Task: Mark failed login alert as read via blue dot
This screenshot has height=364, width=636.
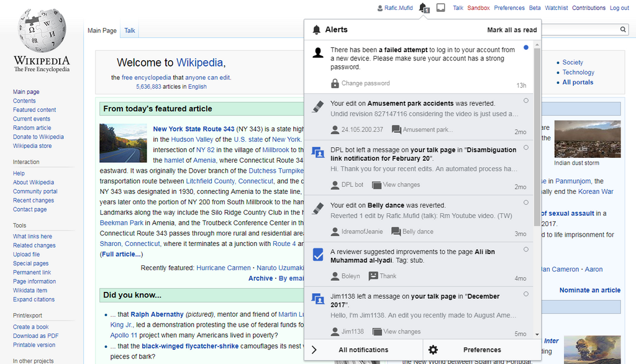Action: (x=525, y=47)
